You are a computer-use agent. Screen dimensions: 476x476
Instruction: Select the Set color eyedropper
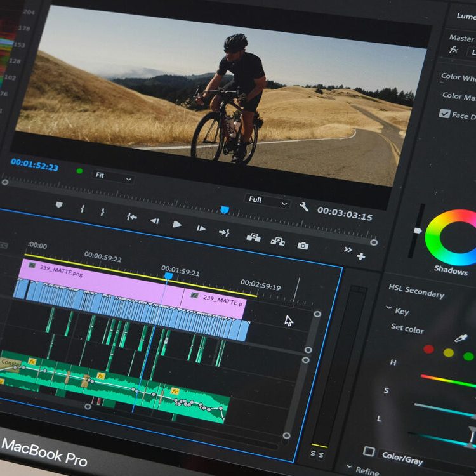tap(461, 339)
